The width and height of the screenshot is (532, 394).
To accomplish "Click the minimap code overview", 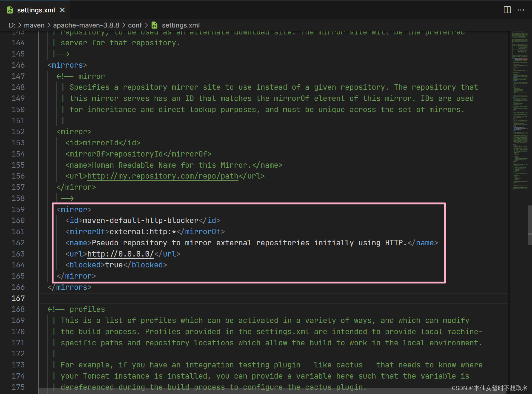I will 520,111.
